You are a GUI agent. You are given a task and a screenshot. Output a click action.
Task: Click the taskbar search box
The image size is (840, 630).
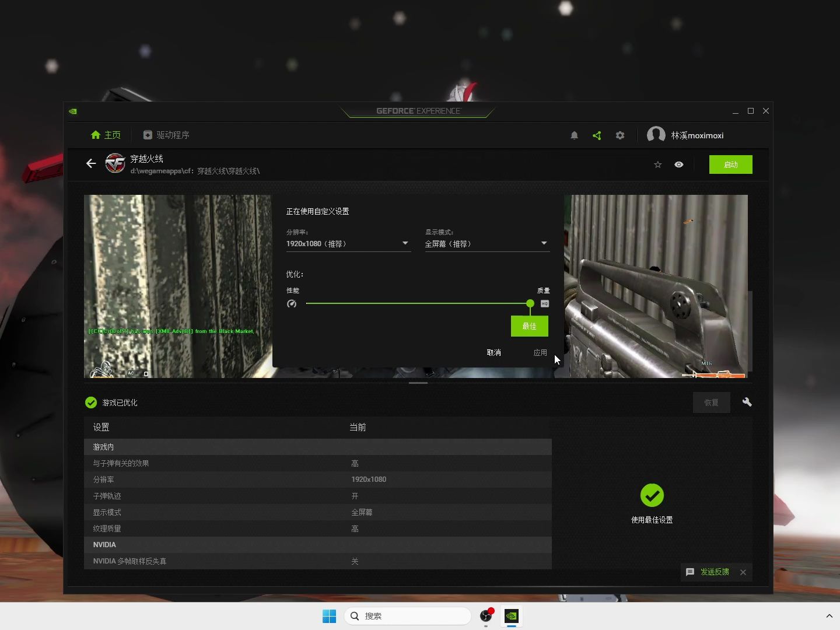[x=408, y=616]
